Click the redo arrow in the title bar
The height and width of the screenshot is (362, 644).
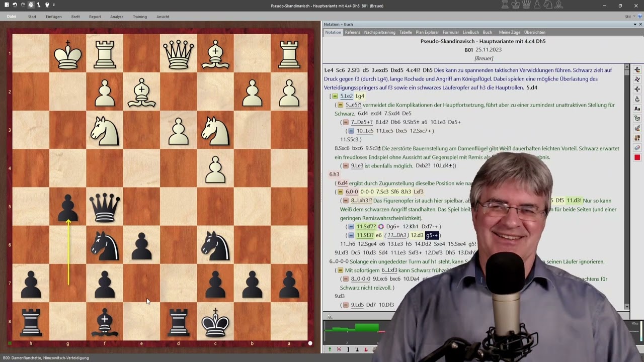click(x=23, y=5)
